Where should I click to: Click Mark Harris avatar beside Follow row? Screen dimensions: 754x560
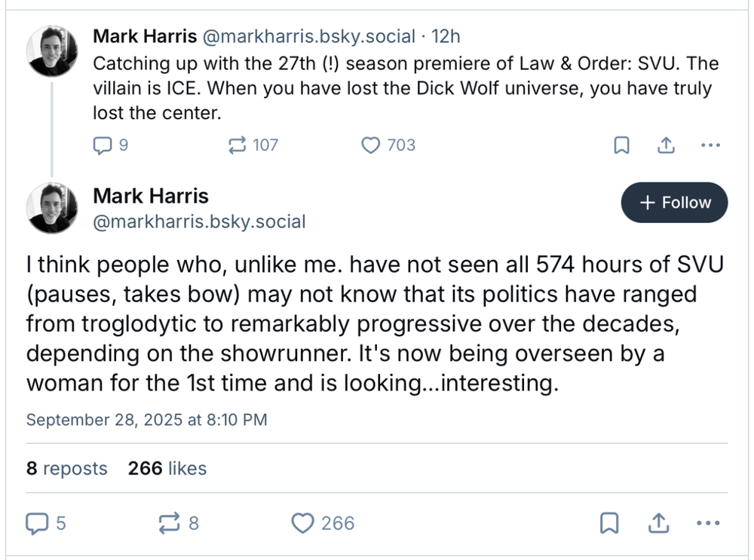pyautogui.click(x=52, y=208)
